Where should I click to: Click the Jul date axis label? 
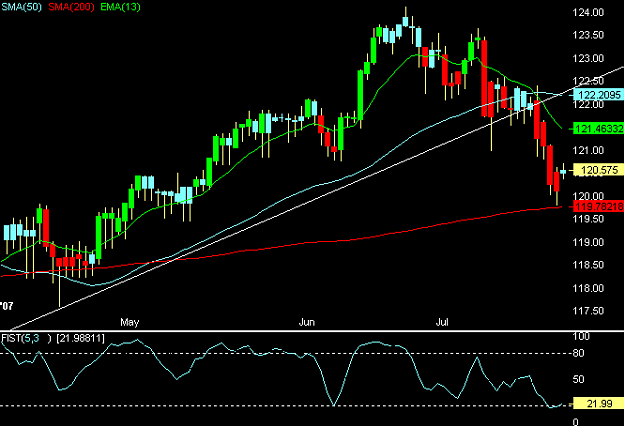tap(442, 322)
